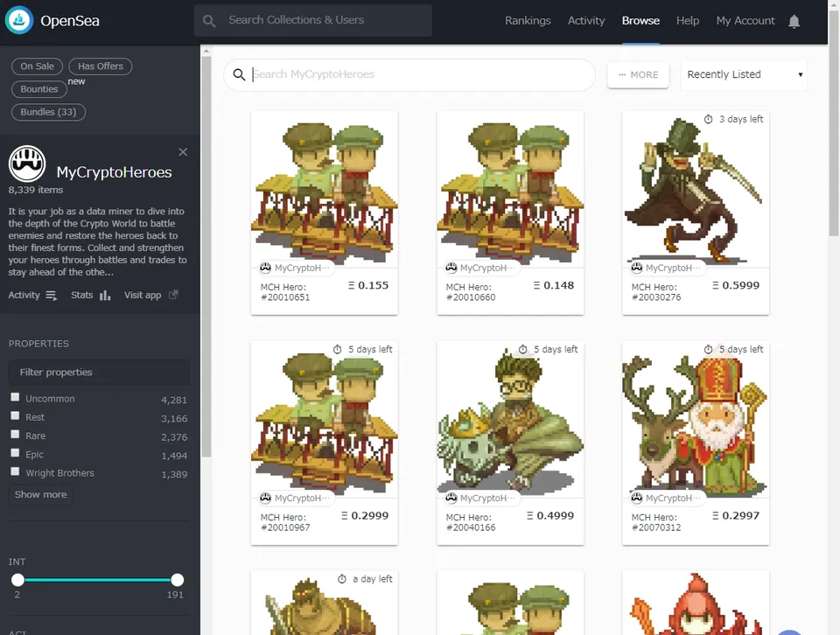Viewport: 840px width, 635px height.
Task: Toggle the Epic property checkbox
Action: point(15,453)
